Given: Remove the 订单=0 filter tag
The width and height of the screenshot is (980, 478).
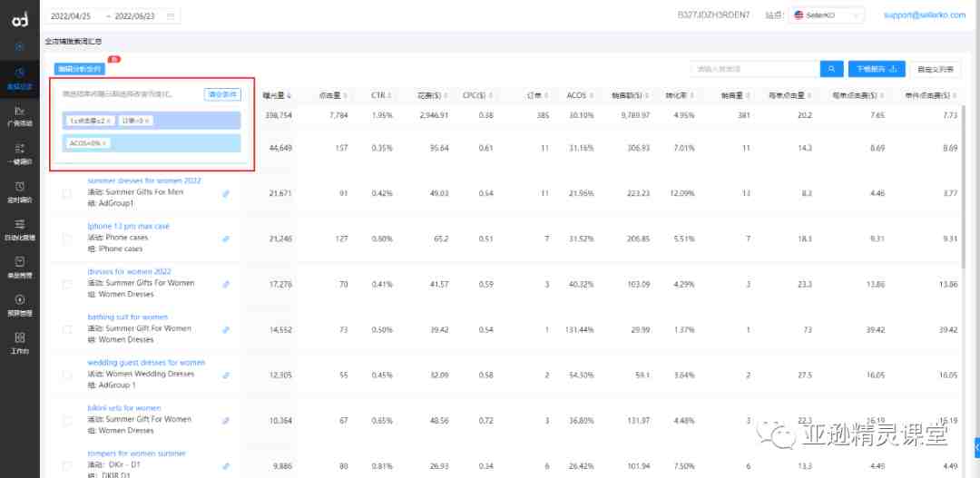Looking at the screenshot, I should [148, 121].
